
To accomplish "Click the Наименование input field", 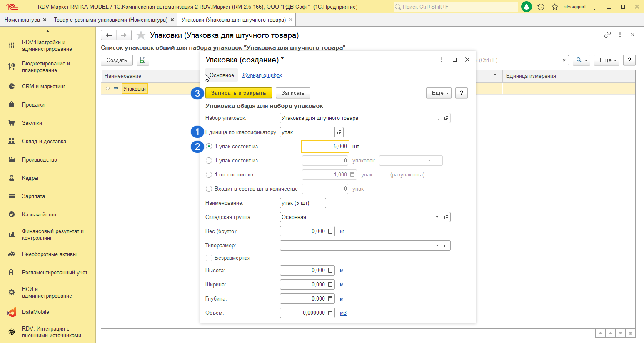I will [302, 203].
